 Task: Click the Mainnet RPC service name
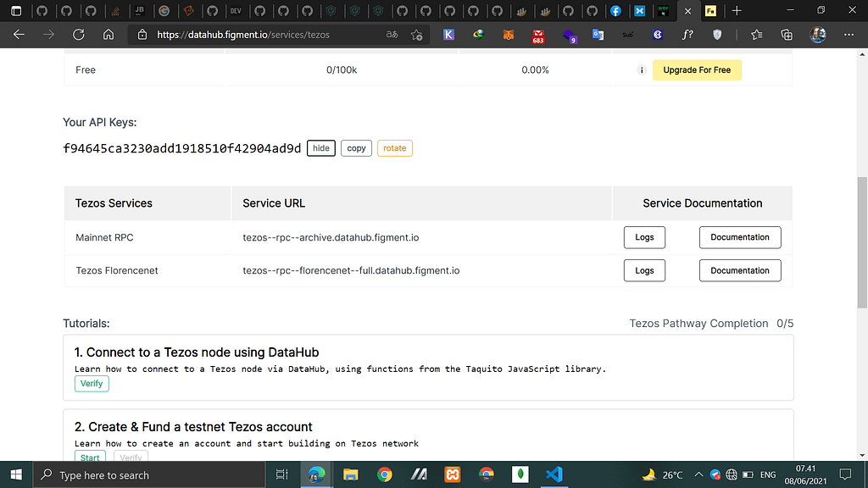(x=104, y=237)
